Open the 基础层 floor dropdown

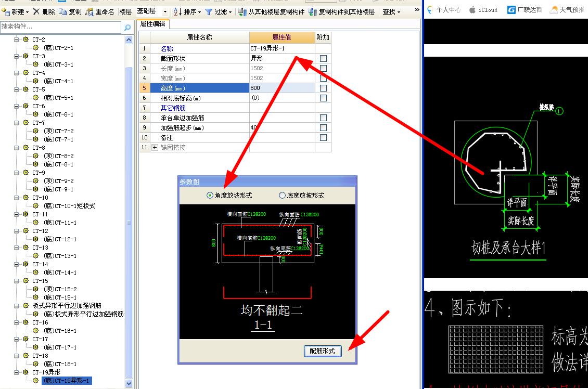165,12
